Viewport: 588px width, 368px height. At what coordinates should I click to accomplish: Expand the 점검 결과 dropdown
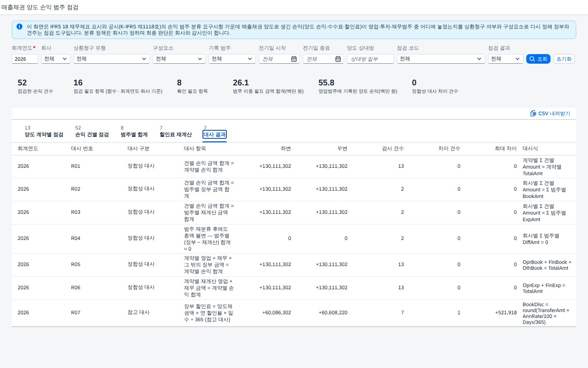pyautogui.click(x=506, y=59)
